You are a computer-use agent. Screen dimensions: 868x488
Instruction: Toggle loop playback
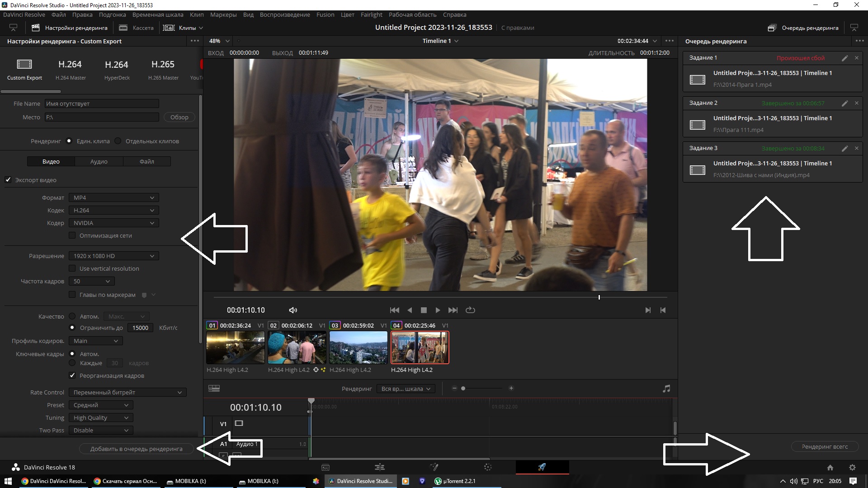click(x=470, y=310)
